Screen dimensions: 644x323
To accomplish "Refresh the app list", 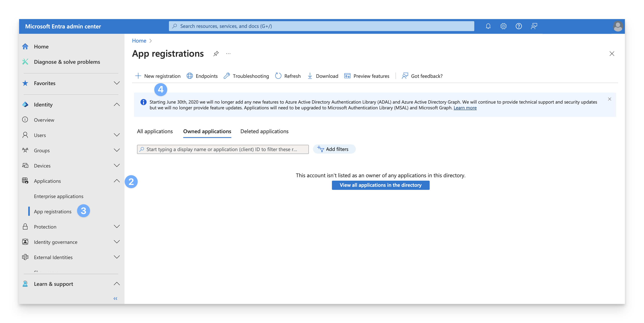I will 288,76.
